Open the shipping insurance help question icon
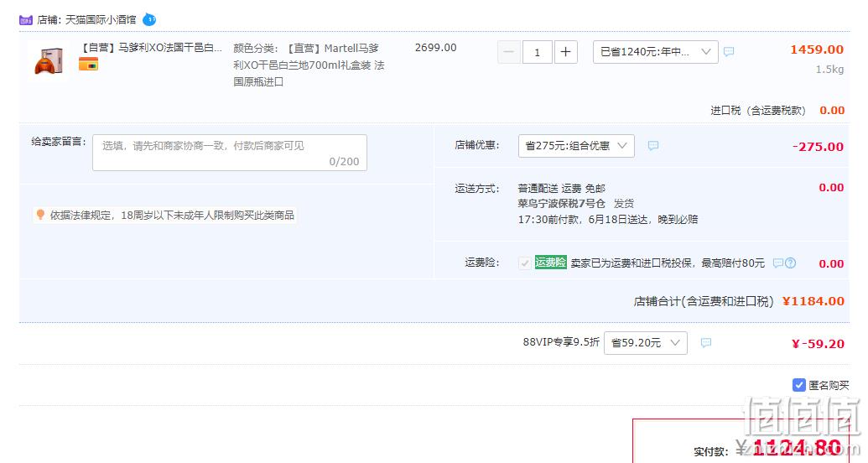 [x=791, y=263]
